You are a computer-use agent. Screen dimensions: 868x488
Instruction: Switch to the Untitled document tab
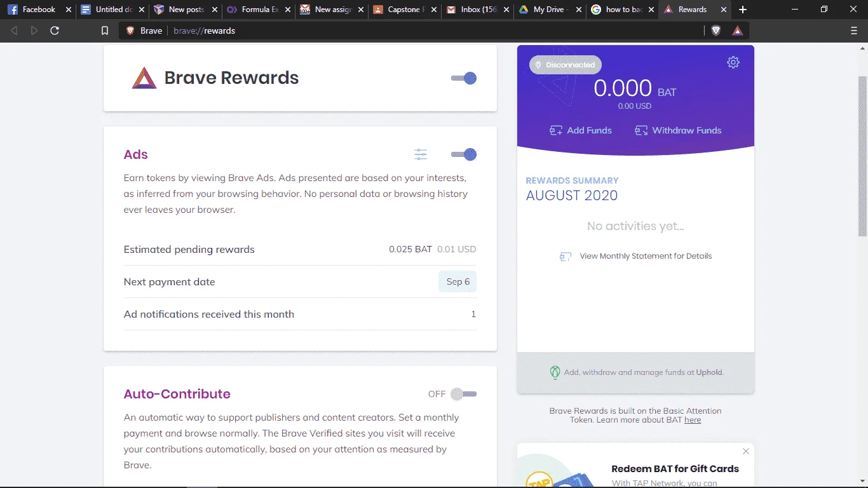113,10
